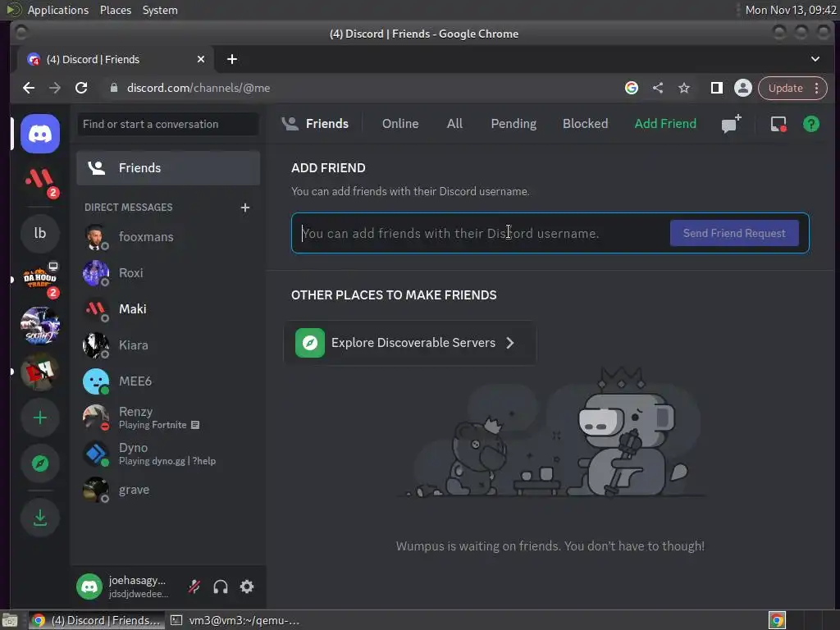Click Chrome icon in system tray
Screen dimensions: 840x630
point(777,620)
